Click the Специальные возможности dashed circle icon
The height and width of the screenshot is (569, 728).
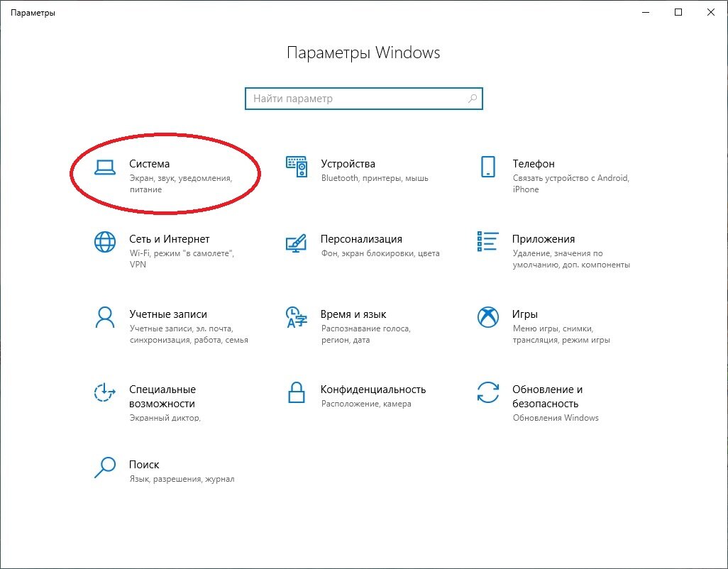(x=104, y=392)
